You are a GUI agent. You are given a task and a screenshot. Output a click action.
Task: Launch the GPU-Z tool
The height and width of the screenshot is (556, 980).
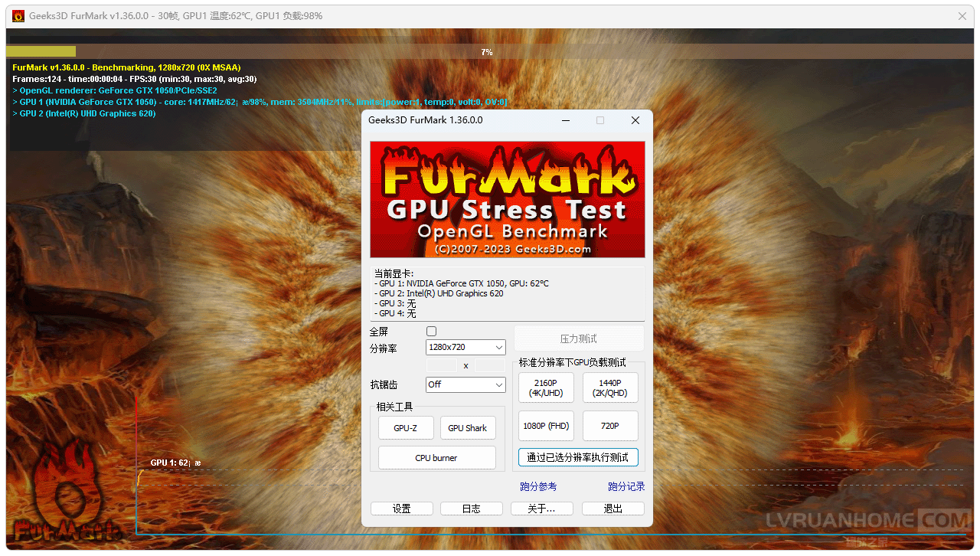coord(406,428)
